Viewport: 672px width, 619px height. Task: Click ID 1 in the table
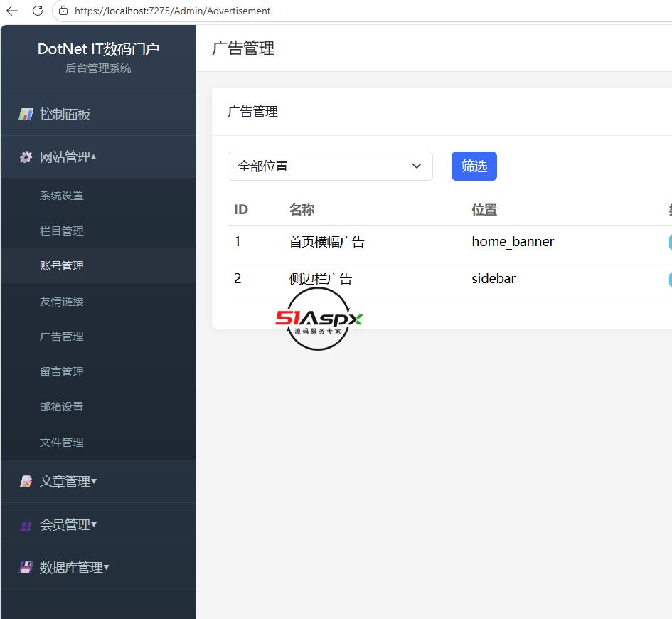238,242
